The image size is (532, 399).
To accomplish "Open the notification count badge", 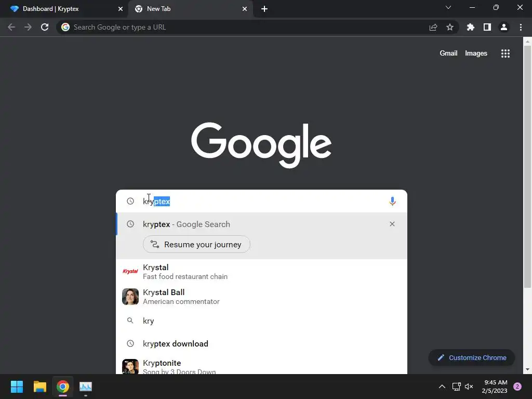I will pos(517,387).
